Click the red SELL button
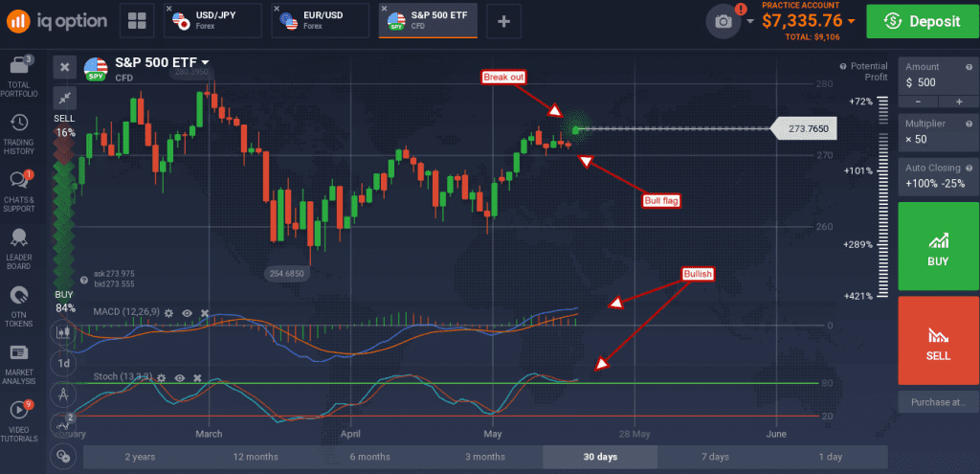The image size is (980, 474). coord(938,340)
